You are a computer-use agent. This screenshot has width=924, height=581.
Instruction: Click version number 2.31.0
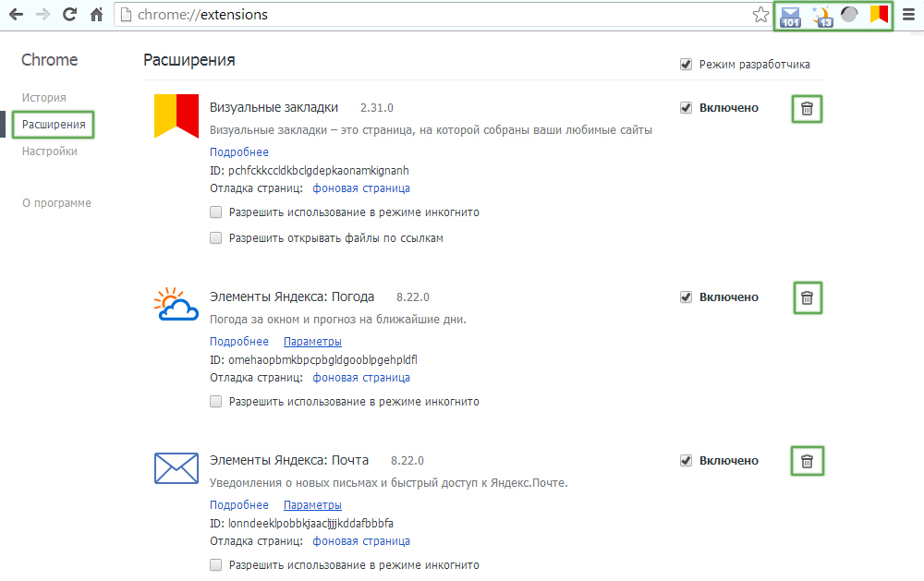377,108
